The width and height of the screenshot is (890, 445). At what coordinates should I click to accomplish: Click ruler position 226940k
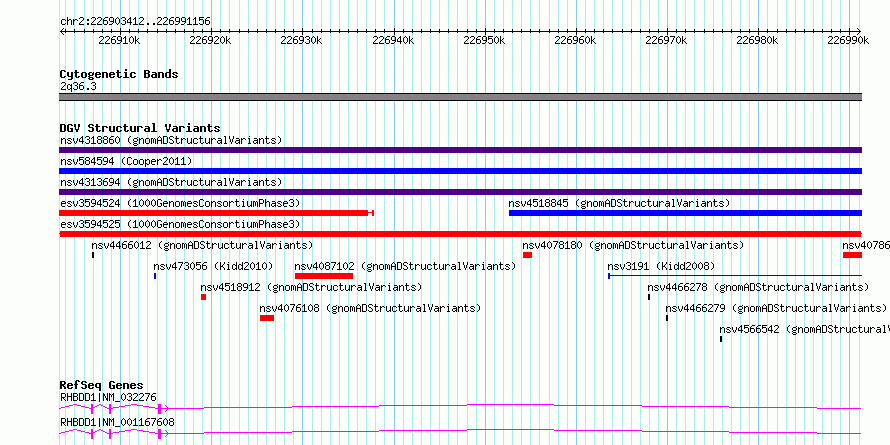pyautogui.click(x=393, y=40)
